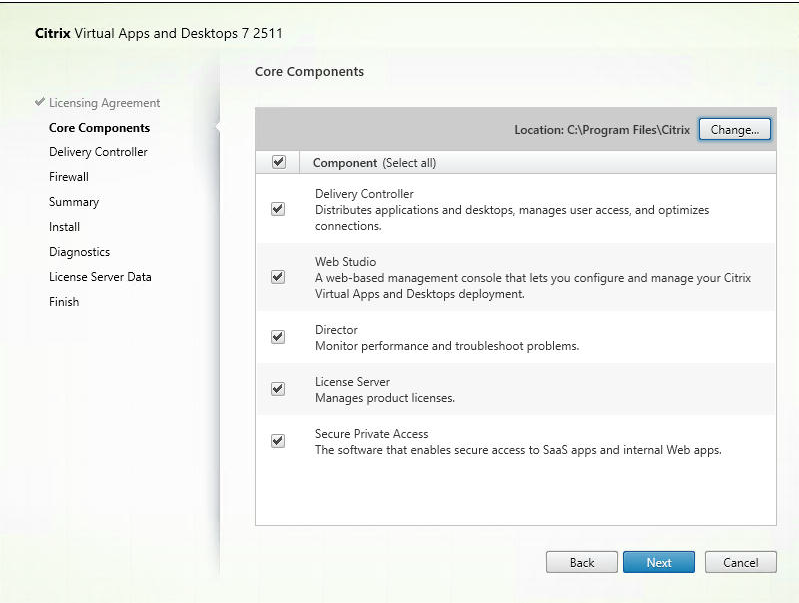Cancel the installation wizard

point(740,563)
